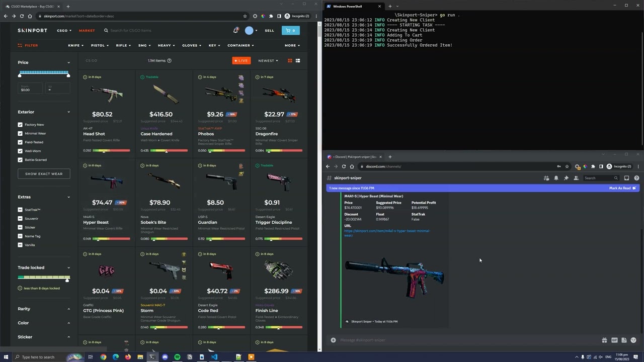644x362 pixels.
Task: Open the CSGO game selector dropdown
Action: pyautogui.click(x=64, y=31)
